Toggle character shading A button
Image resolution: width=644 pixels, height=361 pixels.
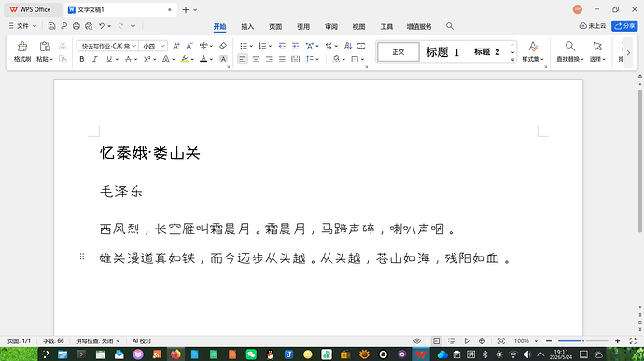point(223,59)
